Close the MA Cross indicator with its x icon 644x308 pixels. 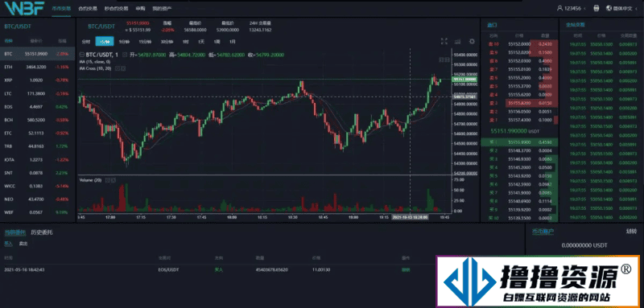(123, 68)
